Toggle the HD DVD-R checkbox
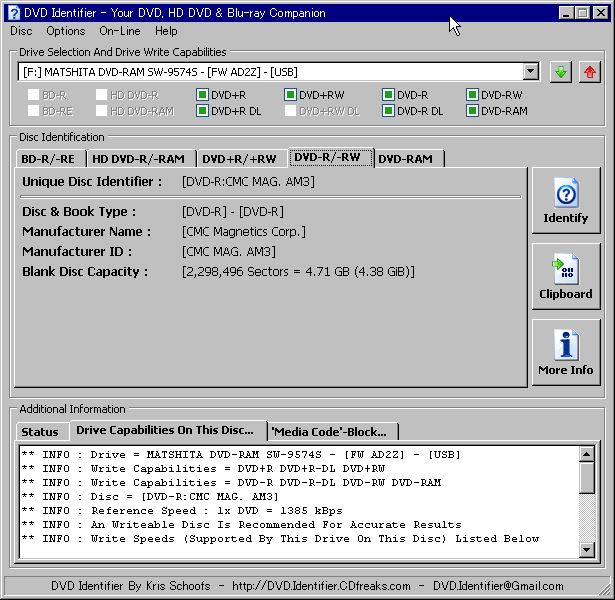 [x=101, y=95]
